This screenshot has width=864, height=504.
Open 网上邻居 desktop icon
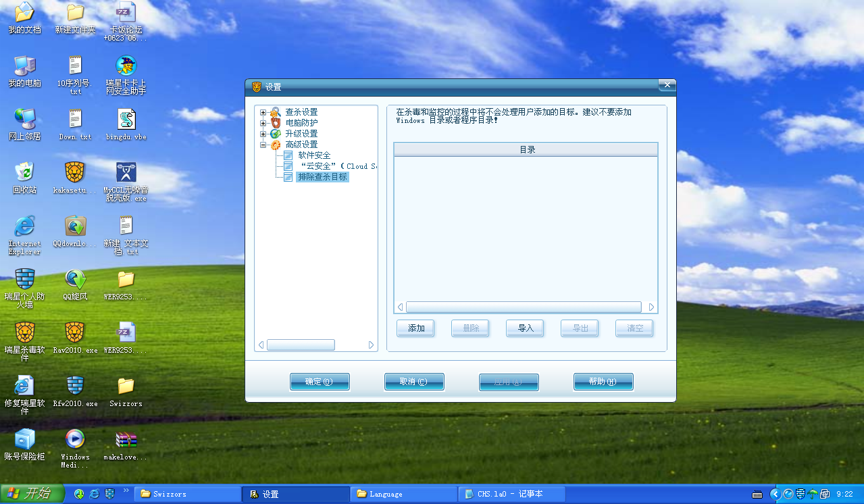24,124
